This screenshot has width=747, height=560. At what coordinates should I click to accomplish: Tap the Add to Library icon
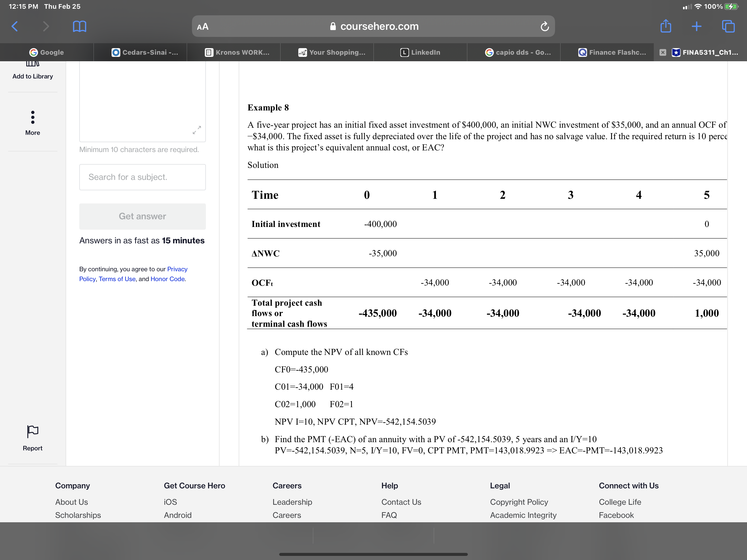33,64
